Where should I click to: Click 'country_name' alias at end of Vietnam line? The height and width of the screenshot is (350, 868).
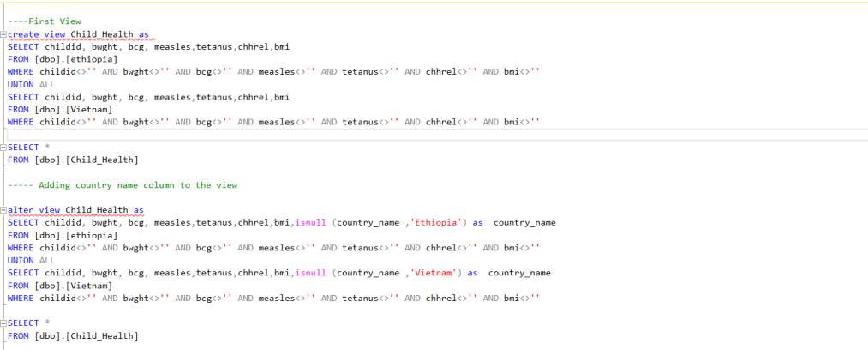[519, 273]
